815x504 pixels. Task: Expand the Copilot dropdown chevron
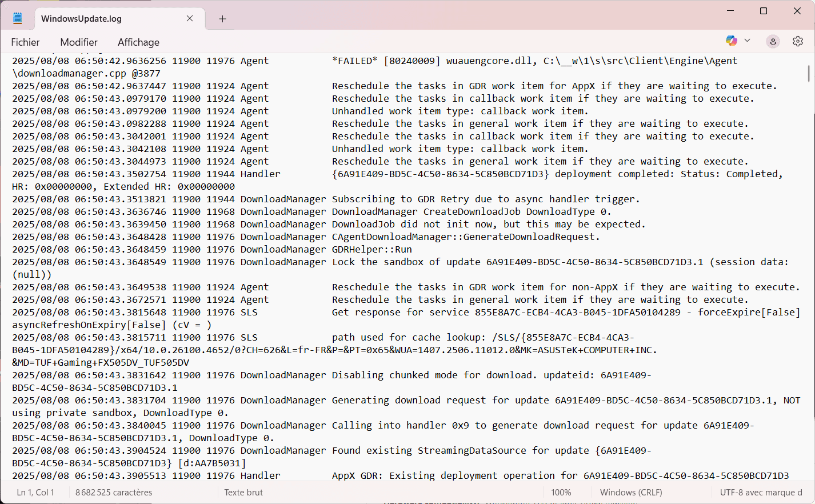[x=747, y=41]
